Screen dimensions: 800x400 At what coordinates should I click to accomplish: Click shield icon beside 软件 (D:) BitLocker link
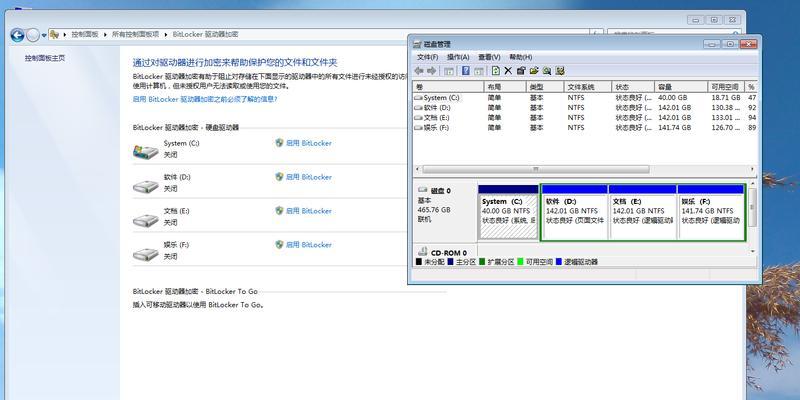tap(279, 177)
